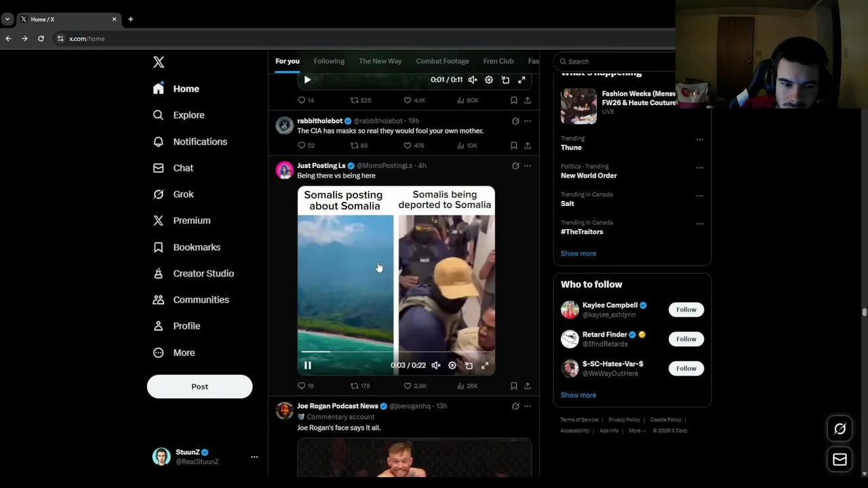This screenshot has width=868, height=488.
Task: Make the top video fullscreen
Action: click(521, 80)
